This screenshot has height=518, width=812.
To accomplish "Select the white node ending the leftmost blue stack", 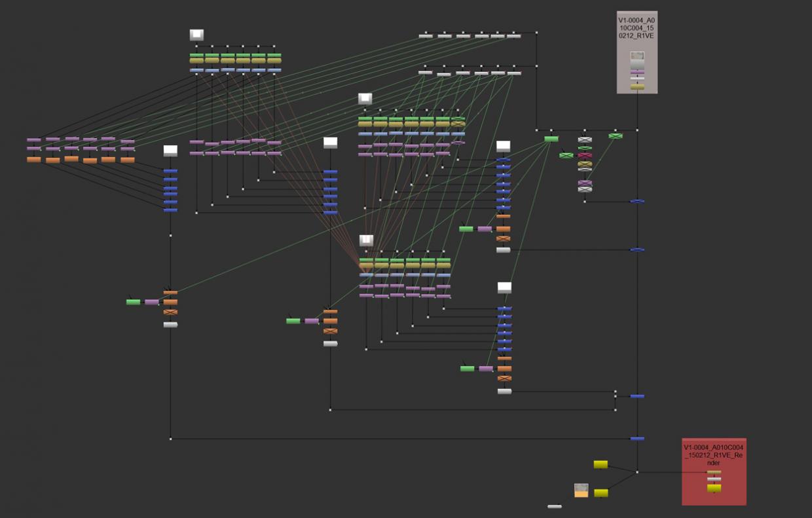I will coord(170,324).
